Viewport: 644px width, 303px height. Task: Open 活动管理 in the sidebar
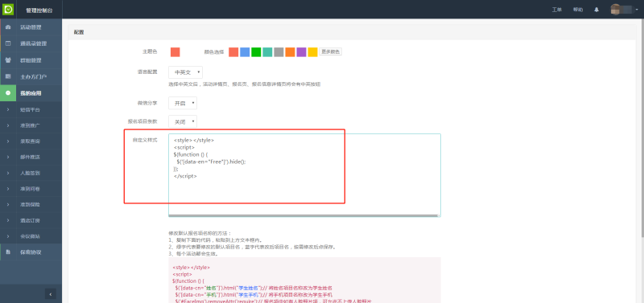coord(31,27)
